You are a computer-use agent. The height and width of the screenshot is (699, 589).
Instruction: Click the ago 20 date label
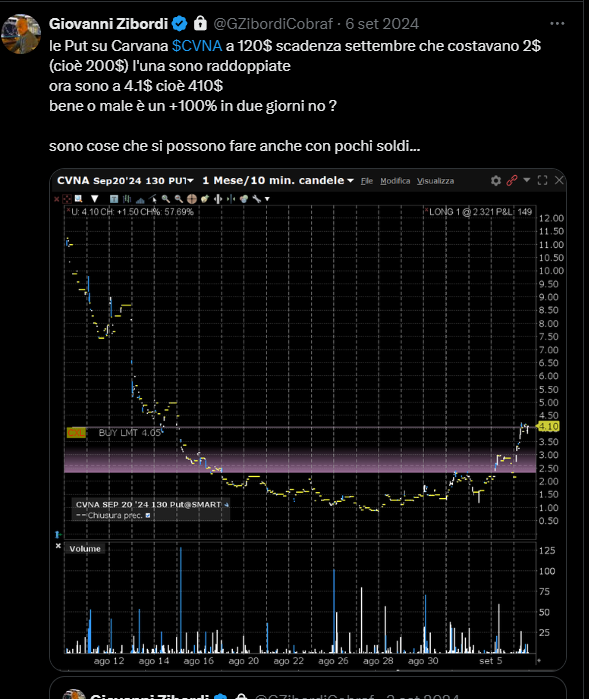243,661
